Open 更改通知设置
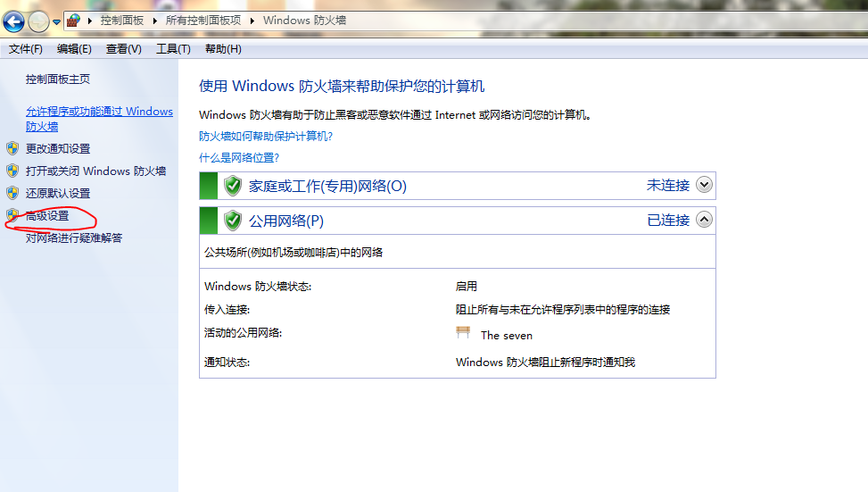 pyautogui.click(x=58, y=148)
